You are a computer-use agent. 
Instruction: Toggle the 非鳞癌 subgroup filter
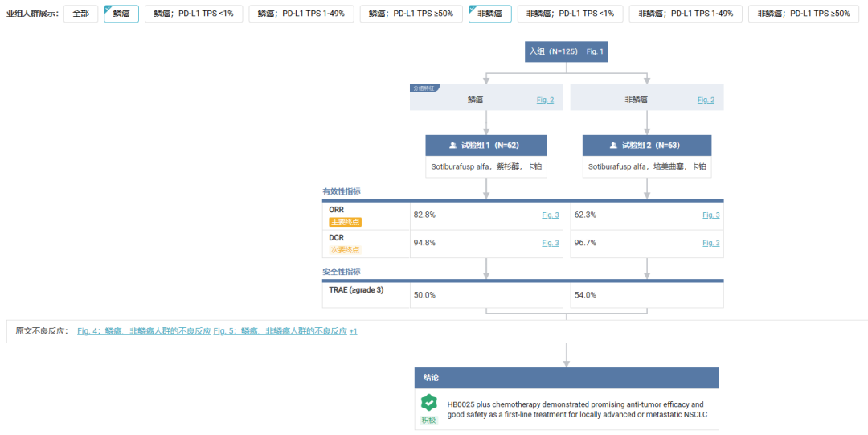[x=490, y=14]
